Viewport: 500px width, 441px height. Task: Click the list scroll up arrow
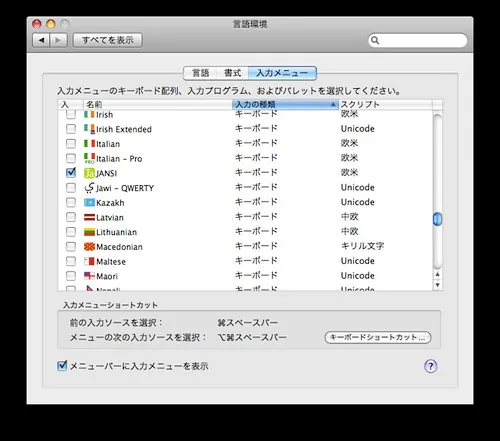[438, 275]
